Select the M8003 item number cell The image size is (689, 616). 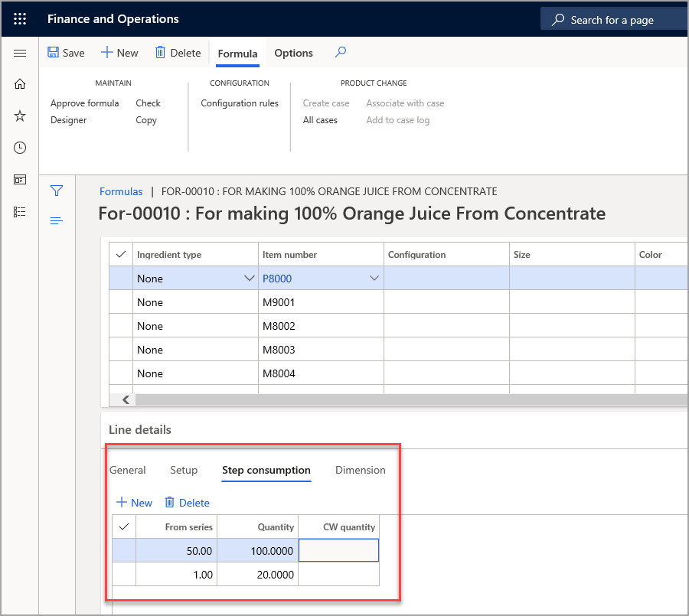click(321, 349)
